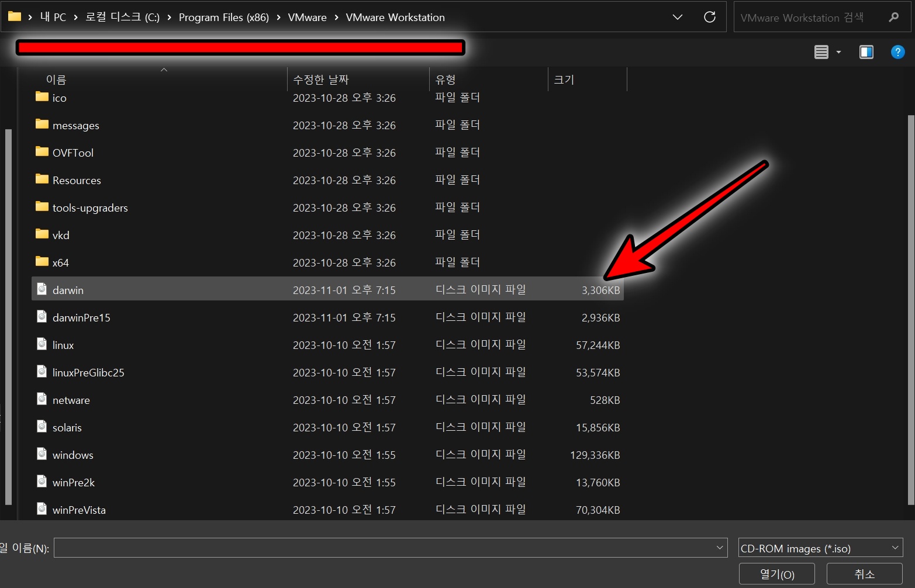Screen dimensions: 915x588
Task: Expand the chevron after 로컬 디스크 (C:)
Action: click(x=170, y=18)
